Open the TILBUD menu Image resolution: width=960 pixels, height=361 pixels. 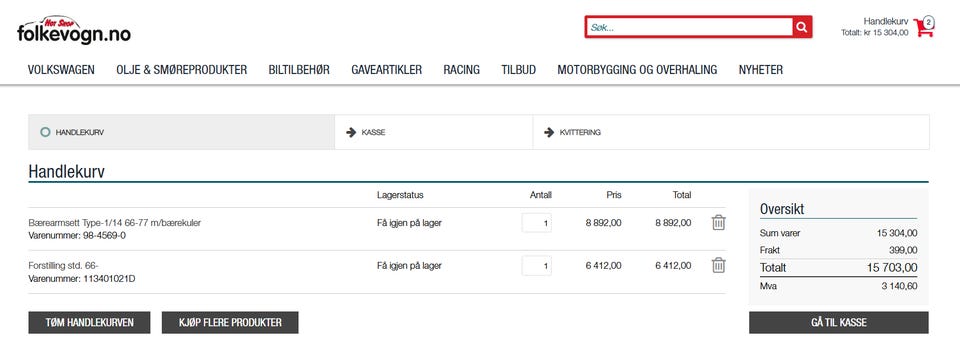pyautogui.click(x=519, y=70)
